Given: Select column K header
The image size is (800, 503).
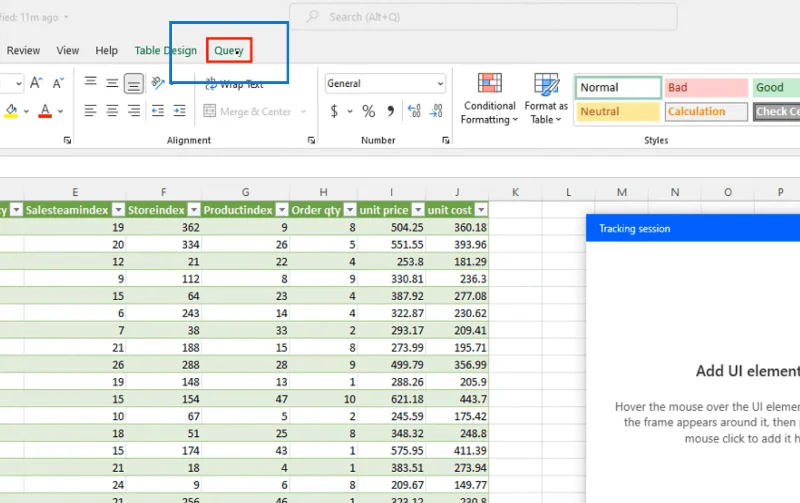Looking at the screenshot, I should (515, 192).
